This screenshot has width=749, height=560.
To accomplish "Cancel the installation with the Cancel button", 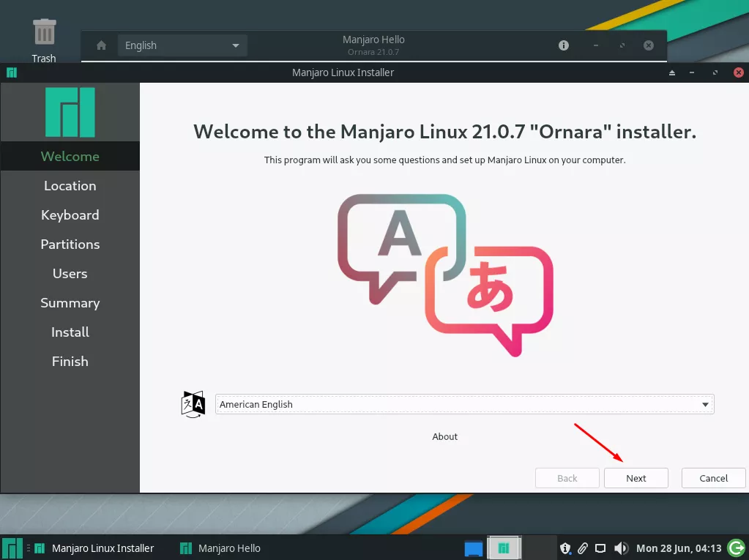I will tap(714, 478).
